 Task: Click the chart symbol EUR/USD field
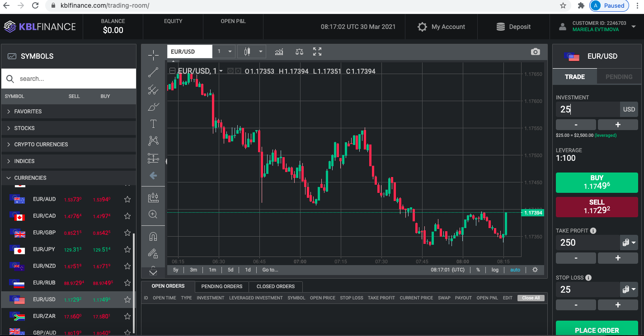[x=190, y=51]
